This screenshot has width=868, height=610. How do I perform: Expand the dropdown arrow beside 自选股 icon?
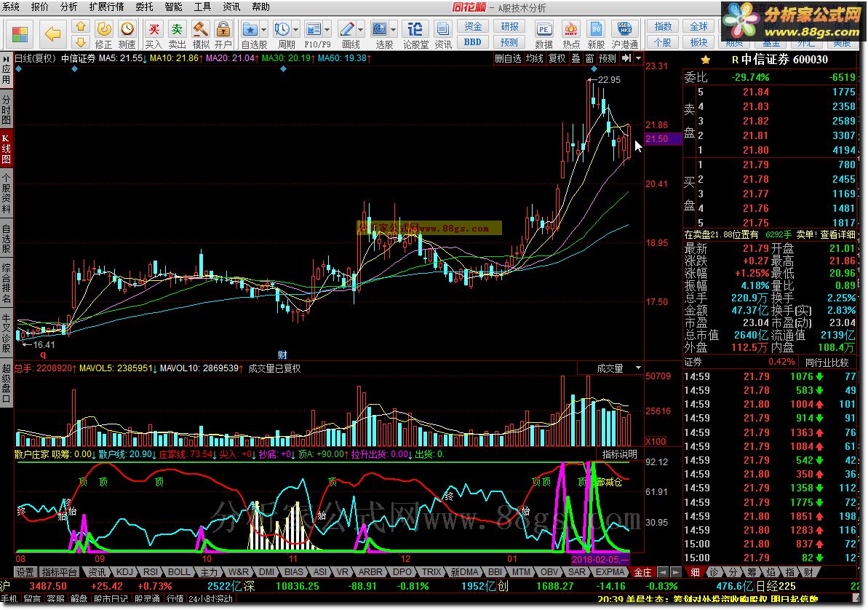264,29
